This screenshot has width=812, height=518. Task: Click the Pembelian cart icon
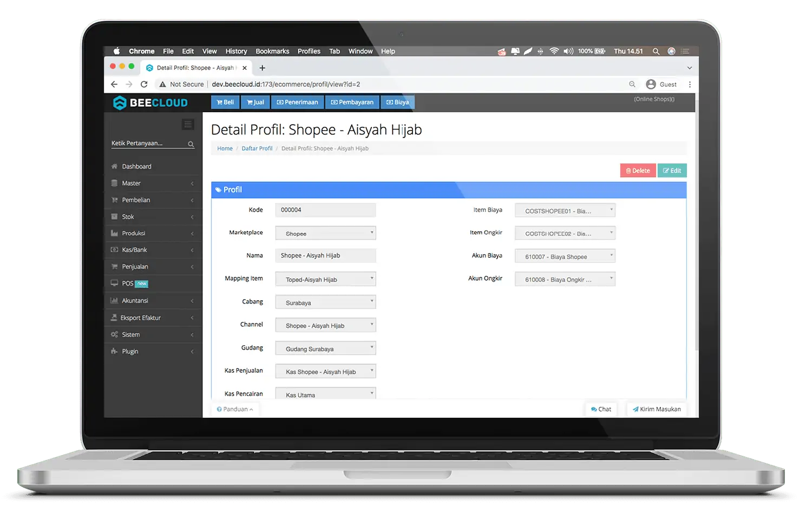coord(114,200)
